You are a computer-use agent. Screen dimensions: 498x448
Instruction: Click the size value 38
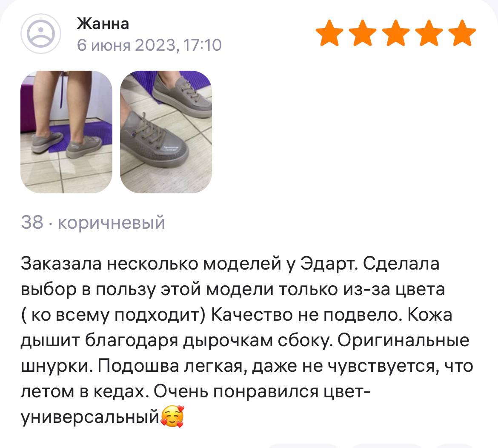(x=32, y=222)
